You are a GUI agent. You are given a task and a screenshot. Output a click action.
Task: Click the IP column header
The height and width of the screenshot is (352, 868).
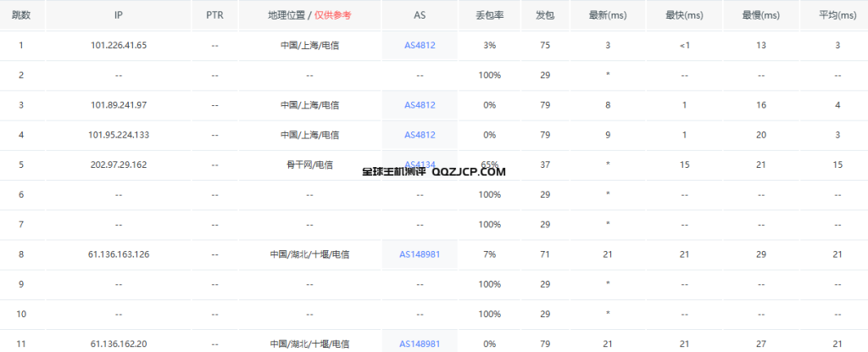pyautogui.click(x=119, y=15)
